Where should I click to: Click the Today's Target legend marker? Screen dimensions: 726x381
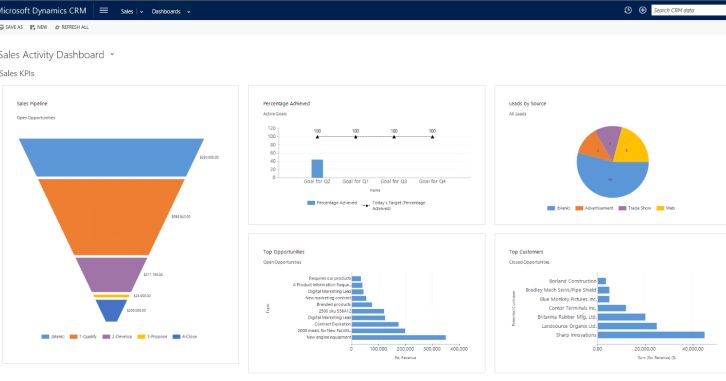366,206
